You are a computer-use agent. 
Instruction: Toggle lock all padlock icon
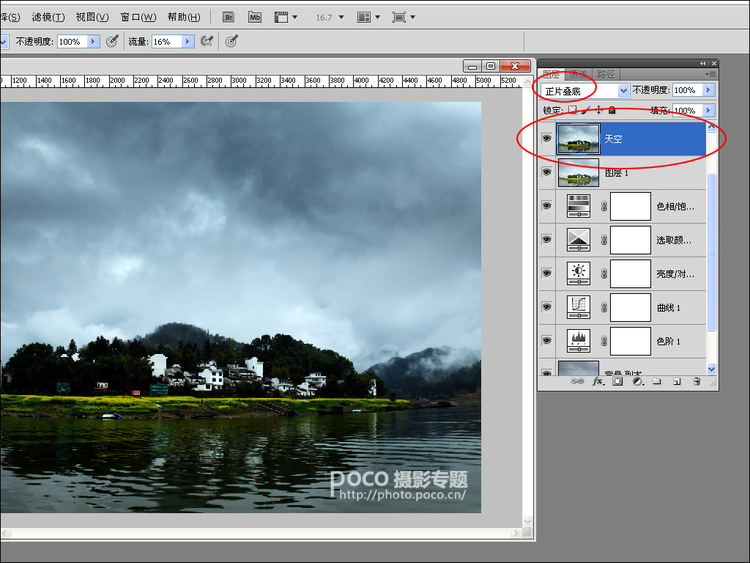[612, 110]
